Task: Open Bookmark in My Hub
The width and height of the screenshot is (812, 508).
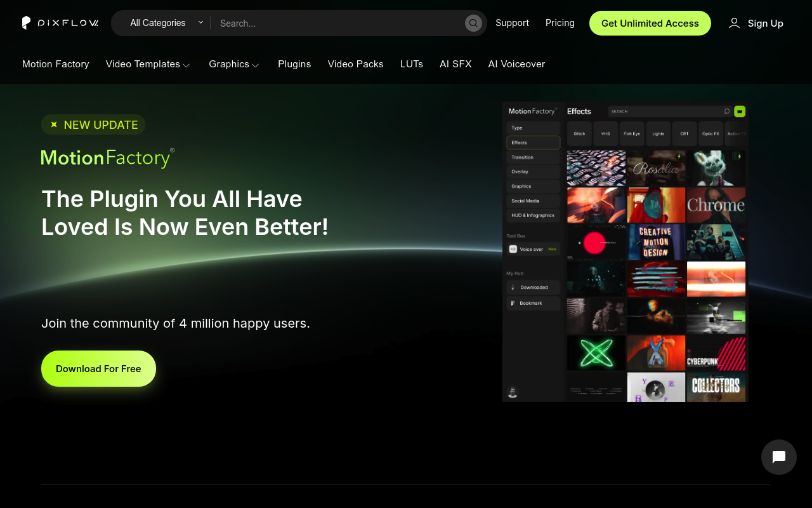Action: (x=533, y=303)
